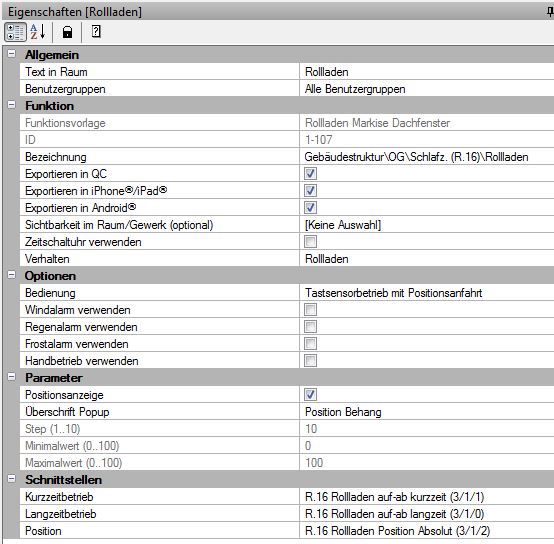Edit Überschrift Popup value Position Behang
554x544 pixels.
coord(427,412)
